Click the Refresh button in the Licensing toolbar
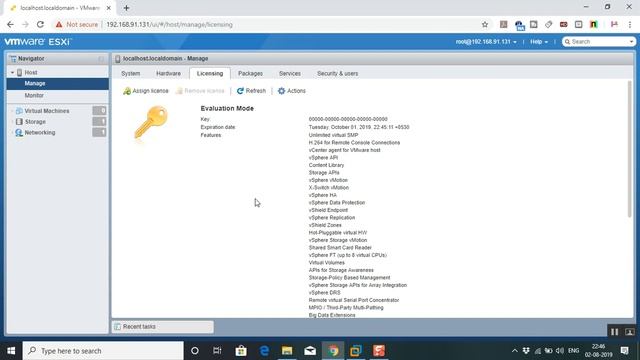The image size is (640, 360). pos(251,91)
